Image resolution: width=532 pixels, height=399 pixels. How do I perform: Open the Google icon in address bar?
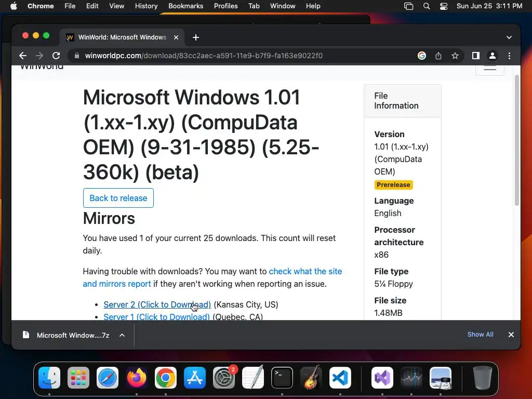click(422, 56)
